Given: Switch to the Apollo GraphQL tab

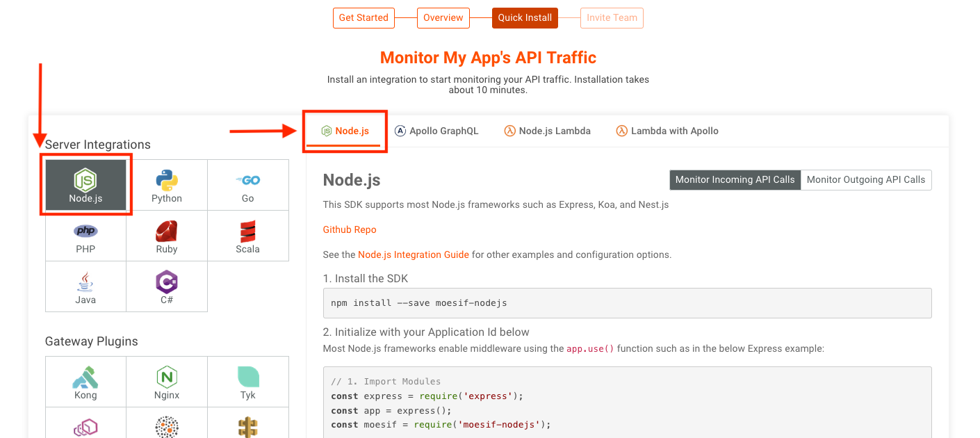Looking at the screenshot, I should coord(436,130).
